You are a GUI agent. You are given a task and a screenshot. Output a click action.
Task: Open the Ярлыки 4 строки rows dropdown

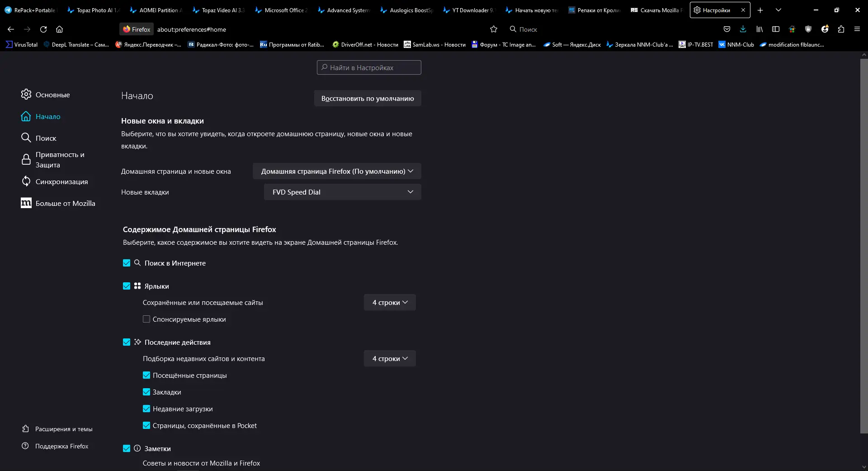click(x=390, y=303)
